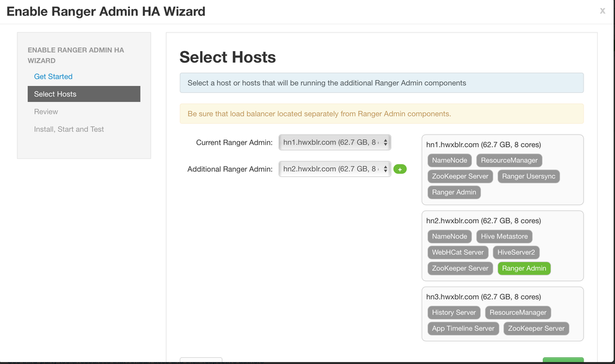The height and width of the screenshot is (364, 615).
Task: Click the WebHCat Server component tag
Action: 457,252
